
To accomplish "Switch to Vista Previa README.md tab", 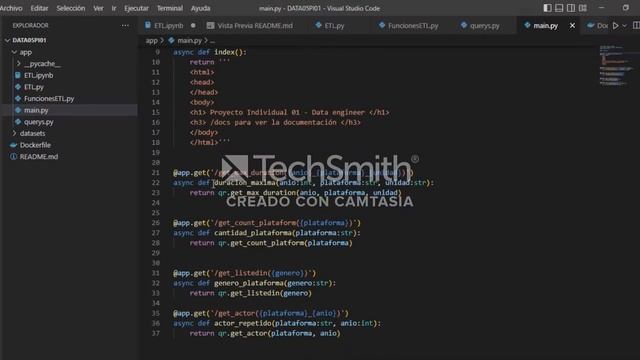I will 254,26.
